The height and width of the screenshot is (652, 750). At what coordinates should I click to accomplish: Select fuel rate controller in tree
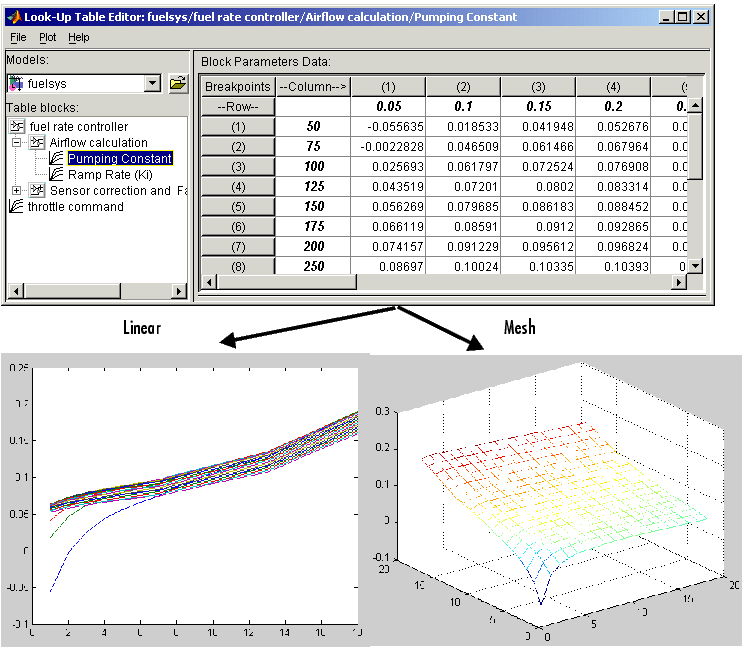[78, 126]
